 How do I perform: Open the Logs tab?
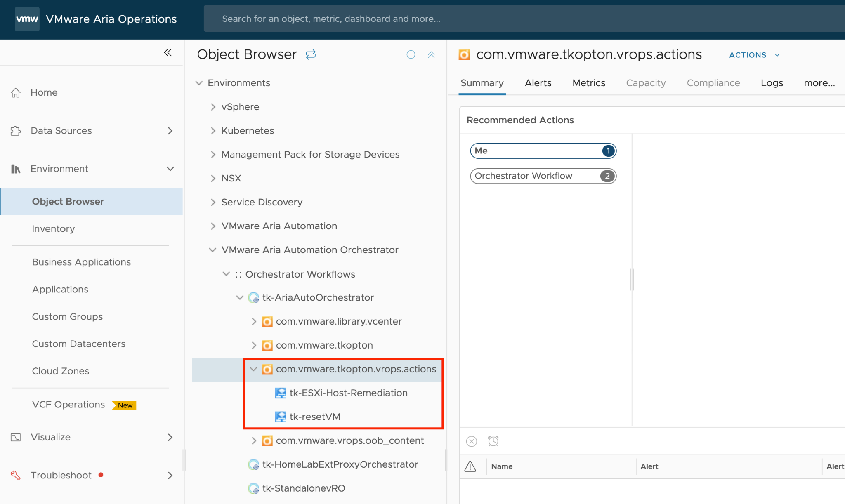coord(772,83)
